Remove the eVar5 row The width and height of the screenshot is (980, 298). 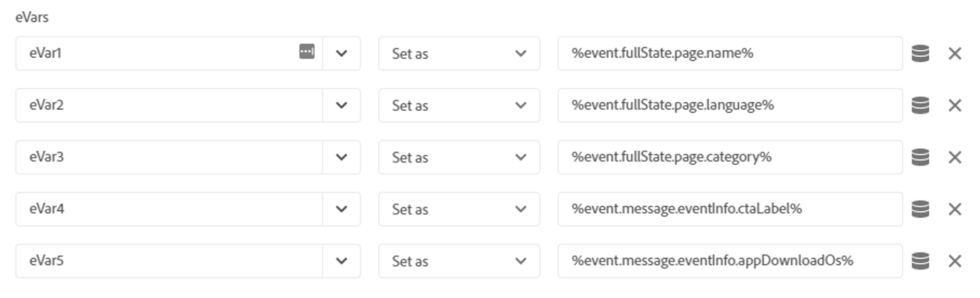(x=955, y=261)
